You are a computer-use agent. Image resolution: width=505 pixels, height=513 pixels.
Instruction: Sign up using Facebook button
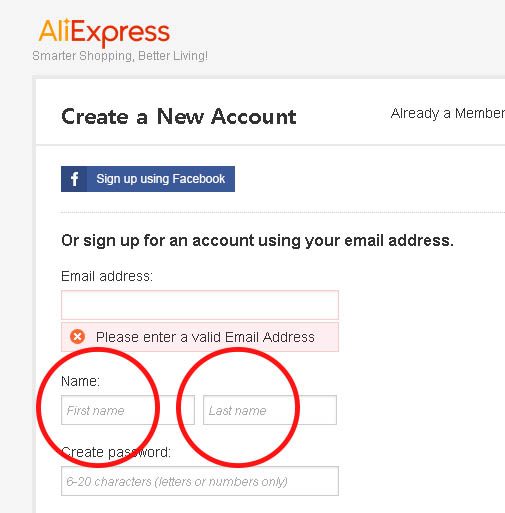(148, 179)
